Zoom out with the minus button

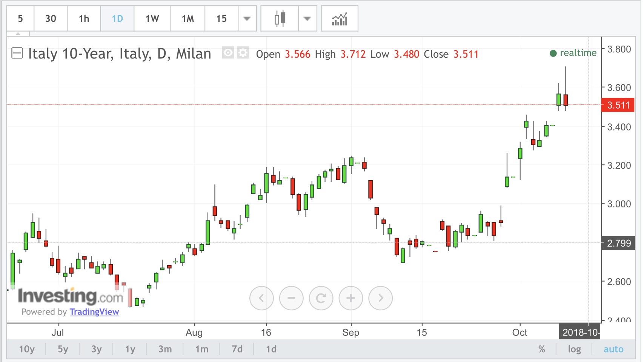point(291,298)
